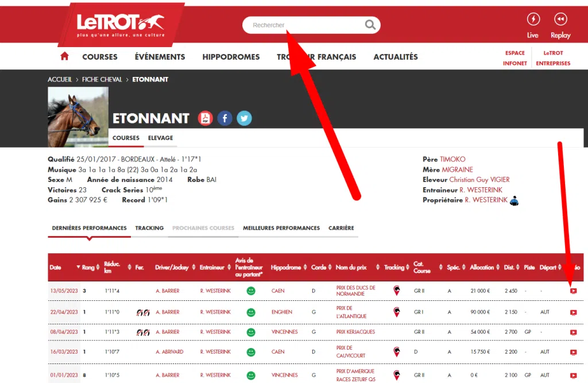This screenshot has height=383, width=588.
Task: Open the ENGHIEN hippodrome link
Action: (281, 312)
